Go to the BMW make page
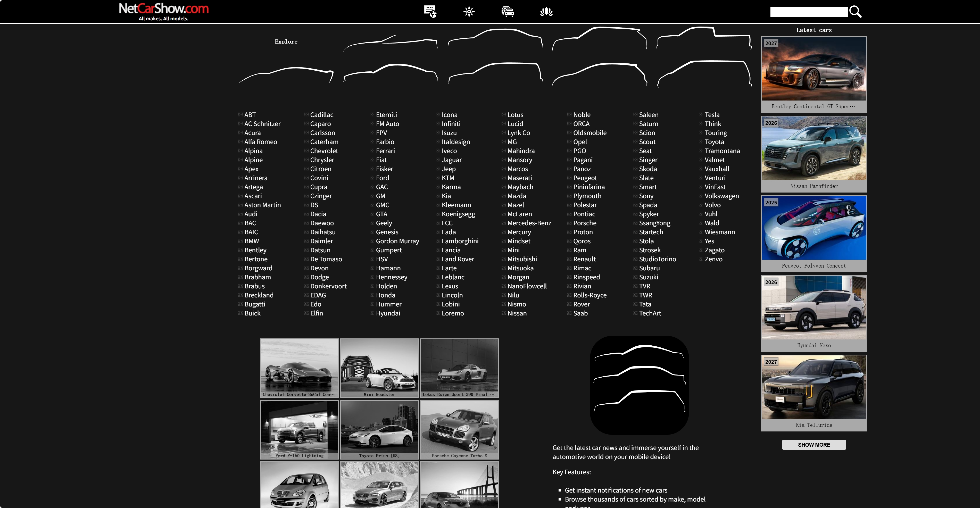The image size is (980, 508). pyautogui.click(x=252, y=241)
